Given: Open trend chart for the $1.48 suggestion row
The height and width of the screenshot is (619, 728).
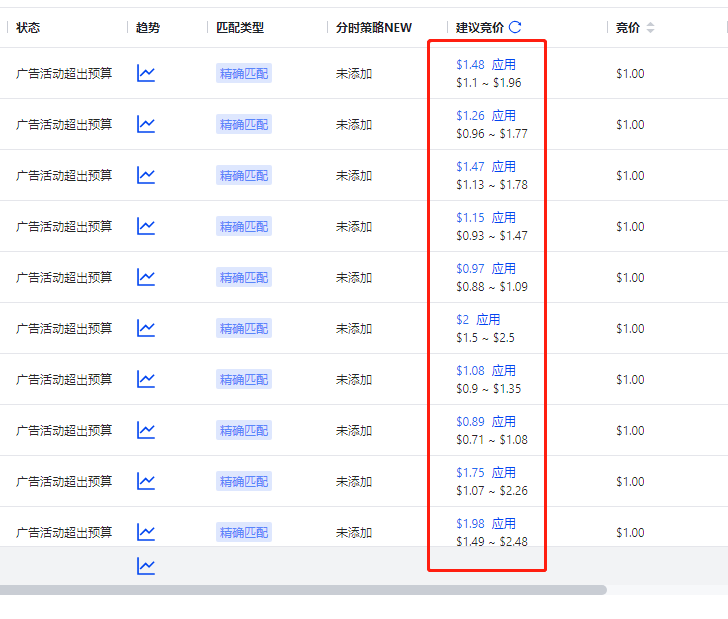Looking at the screenshot, I should [146, 73].
